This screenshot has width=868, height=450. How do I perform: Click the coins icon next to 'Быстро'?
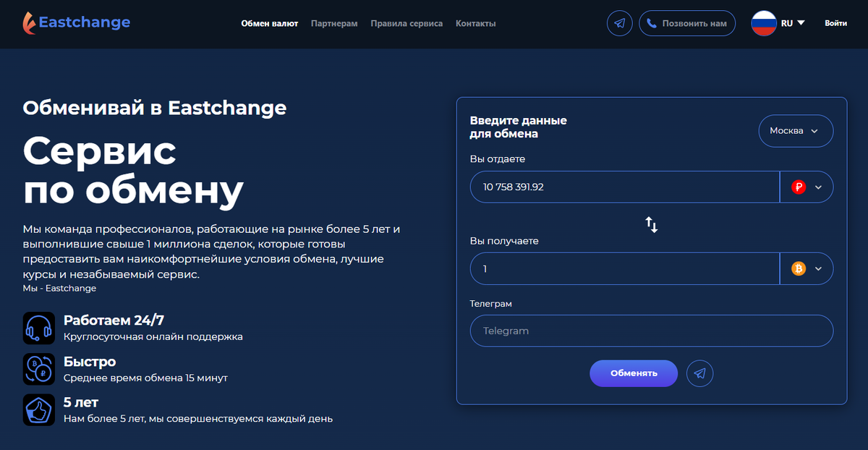[x=38, y=369]
